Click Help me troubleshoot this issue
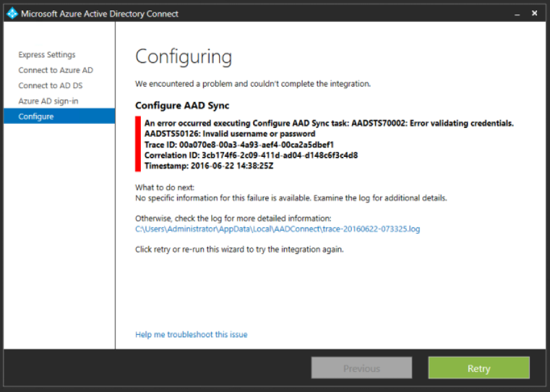The image size is (550, 392). 191,334
